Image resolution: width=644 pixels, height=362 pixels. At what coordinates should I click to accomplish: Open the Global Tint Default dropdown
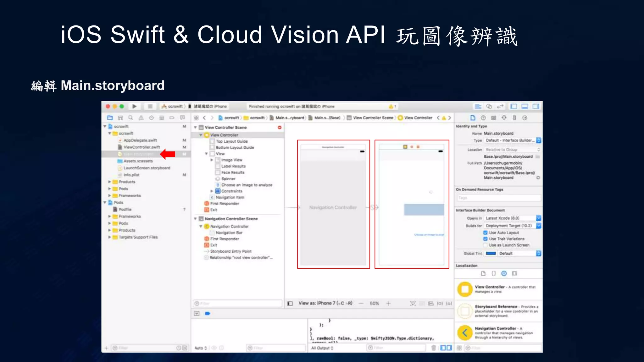pyautogui.click(x=519, y=253)
